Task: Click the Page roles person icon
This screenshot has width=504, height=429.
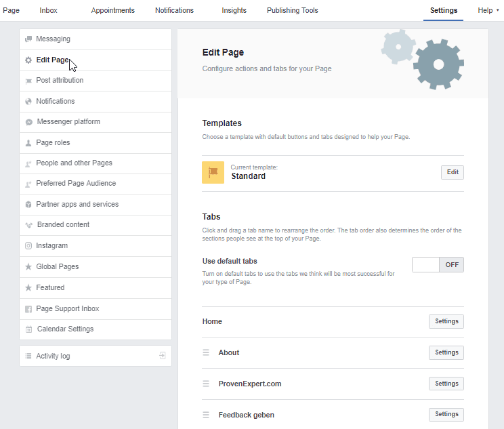Action: tap(28, 143)
